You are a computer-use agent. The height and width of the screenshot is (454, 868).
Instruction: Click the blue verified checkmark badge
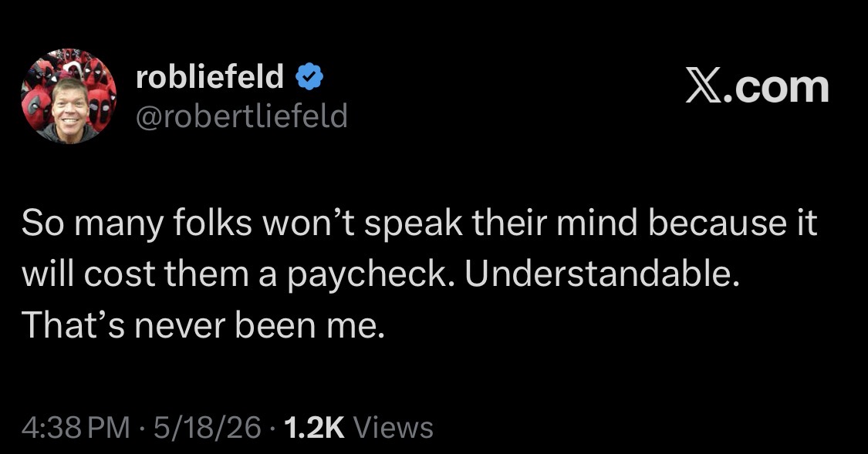pos(310,77)
